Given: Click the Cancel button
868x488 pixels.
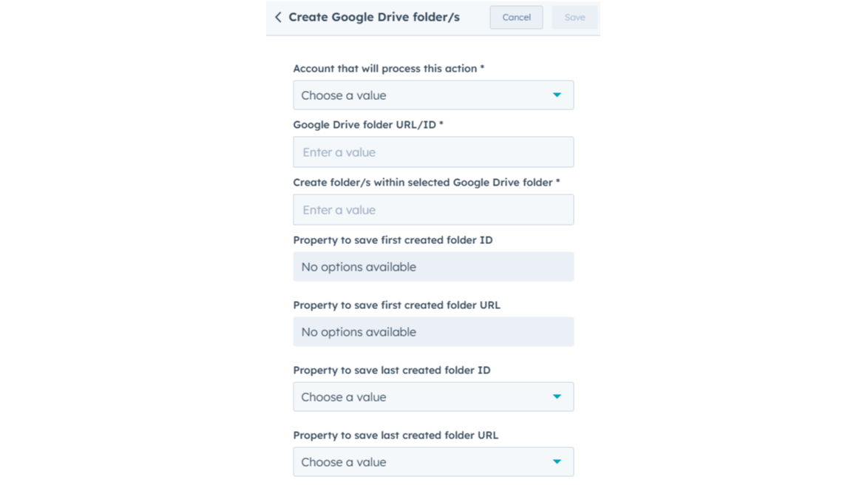Looking at the screenshot, I should pyautogui.click(x=516, y=17).
